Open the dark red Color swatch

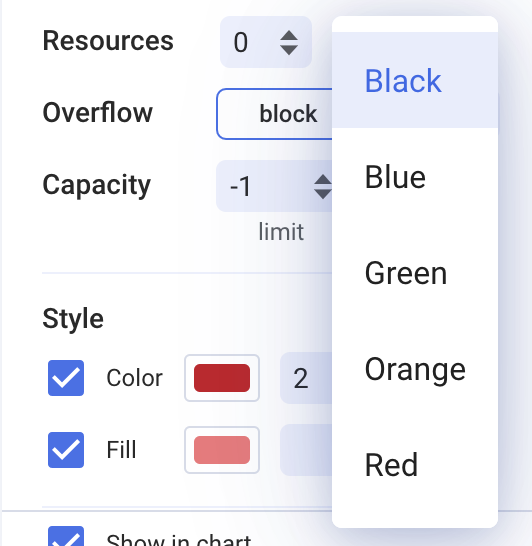pos(222,378)
